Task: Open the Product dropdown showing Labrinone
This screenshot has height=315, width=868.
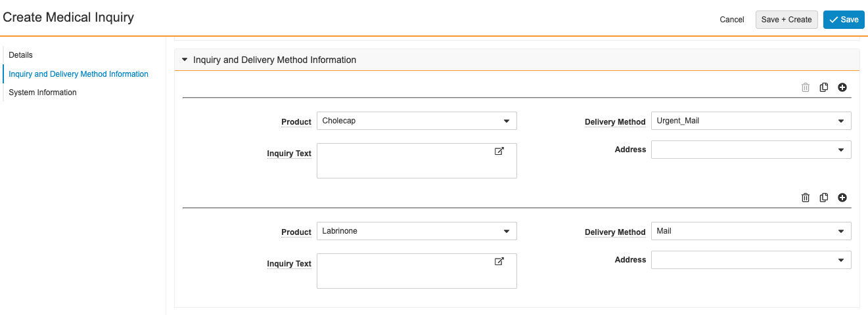Action: point(417,231)
